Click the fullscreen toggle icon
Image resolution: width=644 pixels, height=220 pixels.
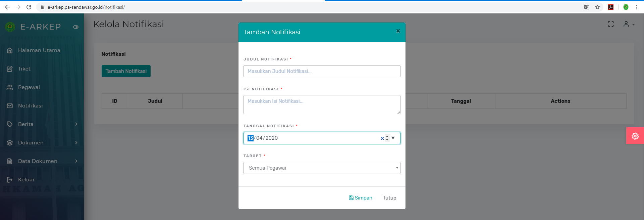click(x=611, y=24)
